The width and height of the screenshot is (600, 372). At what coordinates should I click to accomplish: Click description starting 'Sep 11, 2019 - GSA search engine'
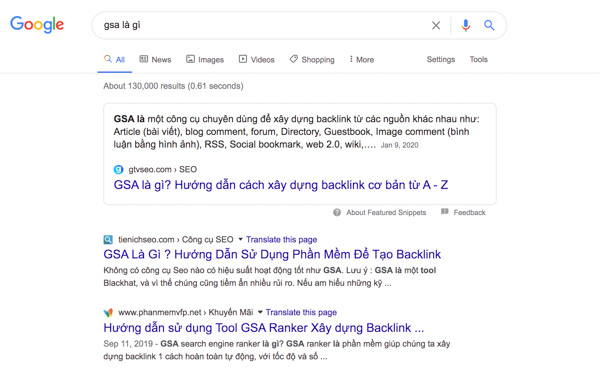coord(277,350)
